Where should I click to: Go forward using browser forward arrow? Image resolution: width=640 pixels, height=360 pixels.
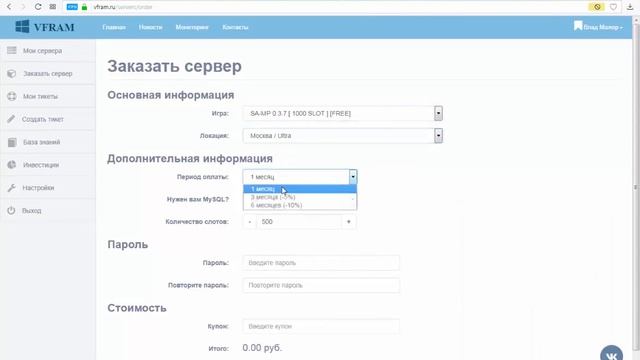click(x=23, y=7)
